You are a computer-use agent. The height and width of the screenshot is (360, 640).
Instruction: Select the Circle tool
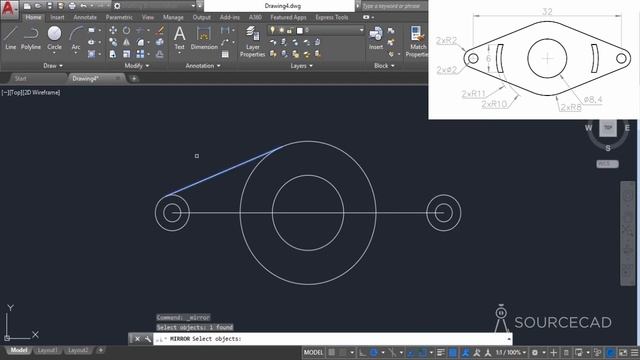tap(54, 38)
